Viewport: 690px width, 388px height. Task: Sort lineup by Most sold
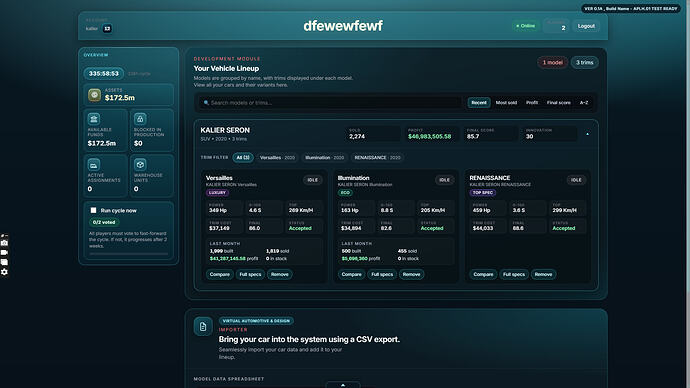click(x=506, y=102)
